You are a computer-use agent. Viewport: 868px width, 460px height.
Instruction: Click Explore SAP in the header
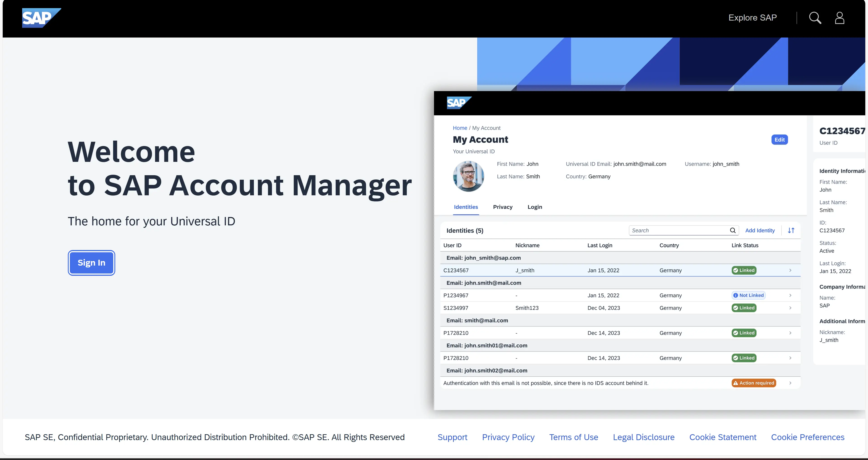752,18
